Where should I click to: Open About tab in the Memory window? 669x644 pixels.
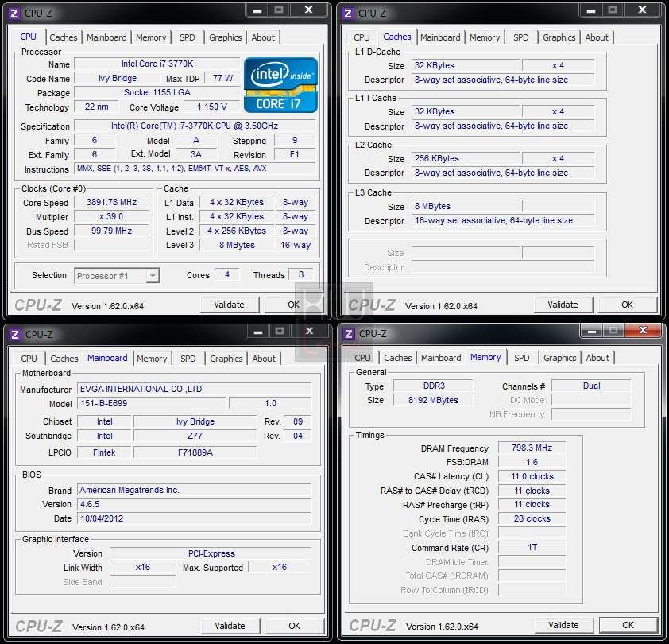[x=597, y=358]
